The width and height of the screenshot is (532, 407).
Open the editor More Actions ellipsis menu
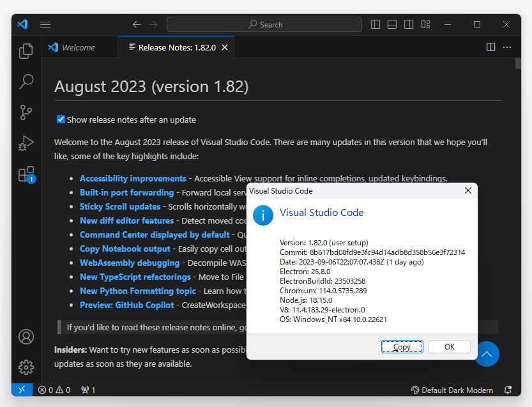[x=508, y=47]
